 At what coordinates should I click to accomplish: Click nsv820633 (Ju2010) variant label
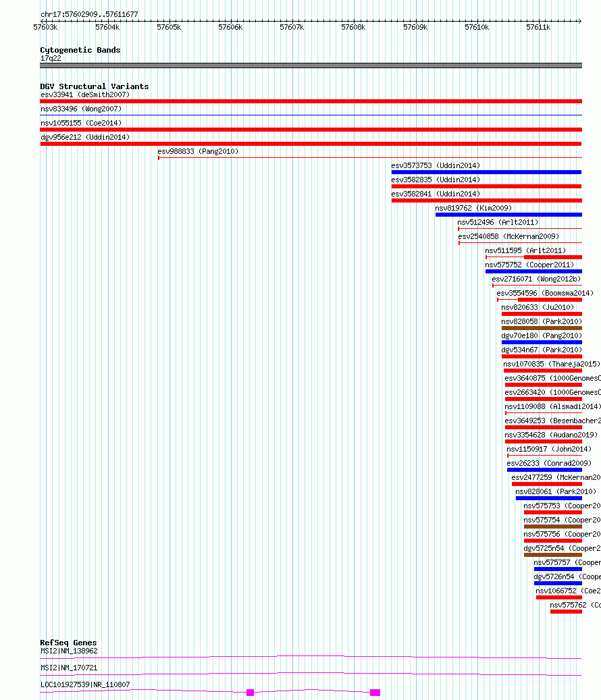point(538,308)
